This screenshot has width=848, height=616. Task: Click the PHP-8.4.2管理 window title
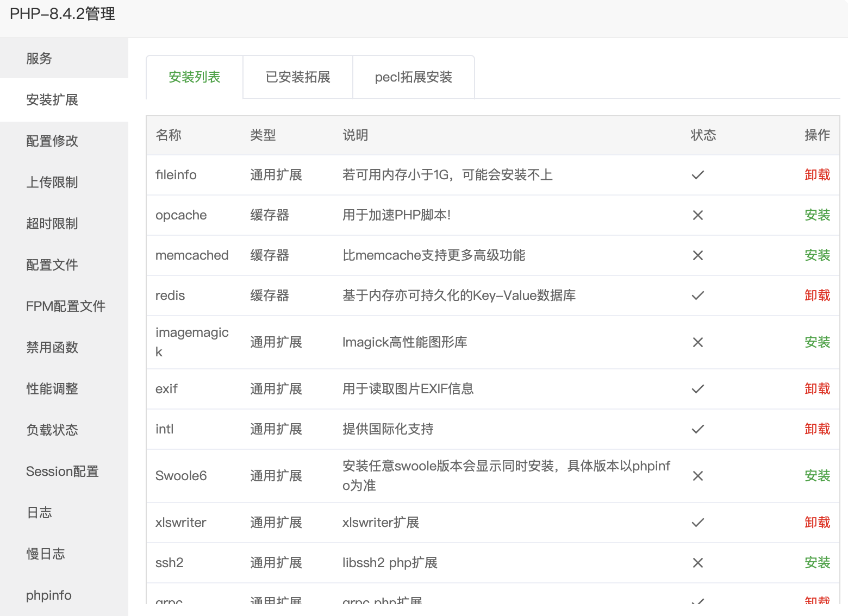click(63, 14)
